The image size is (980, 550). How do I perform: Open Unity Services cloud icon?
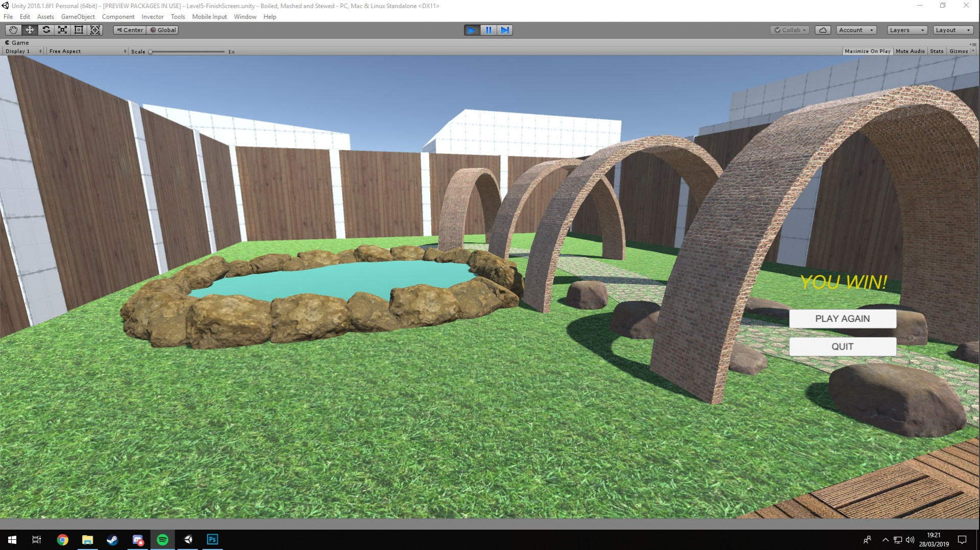pos(823,30)
